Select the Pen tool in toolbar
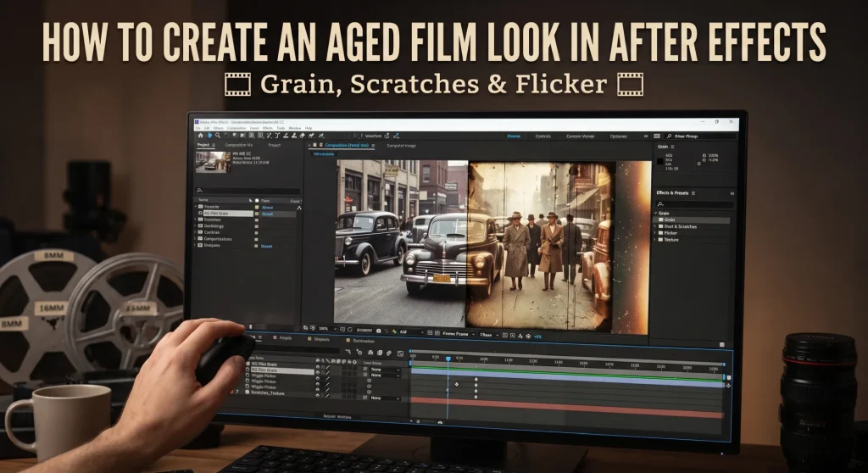 pos(269,136)
